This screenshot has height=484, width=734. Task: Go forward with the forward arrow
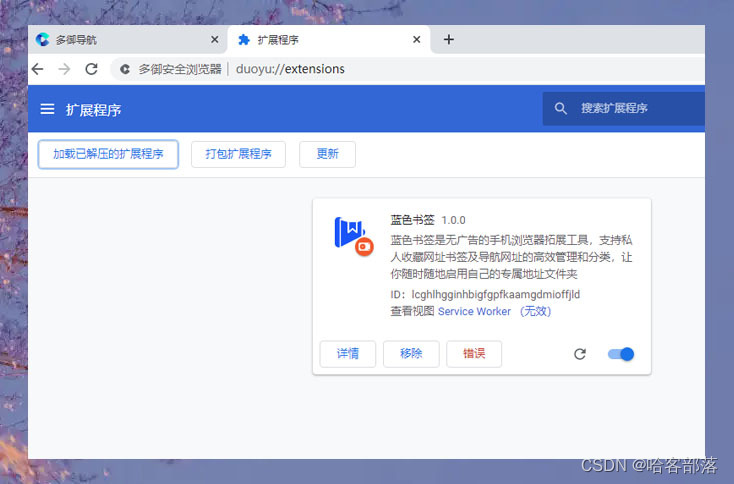point(64,69)
